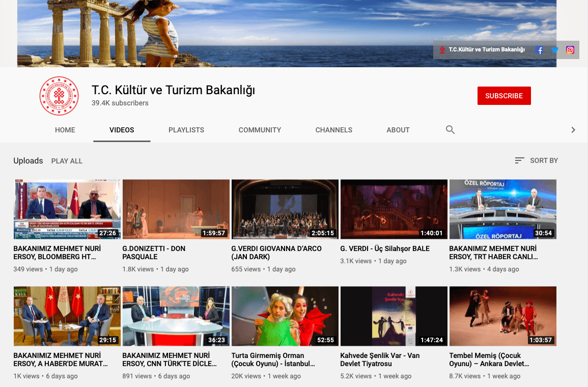The width and height of the screenshot is (588, 387).
Task: Open the channel's Facebook icon
Action: pos(539,50)
